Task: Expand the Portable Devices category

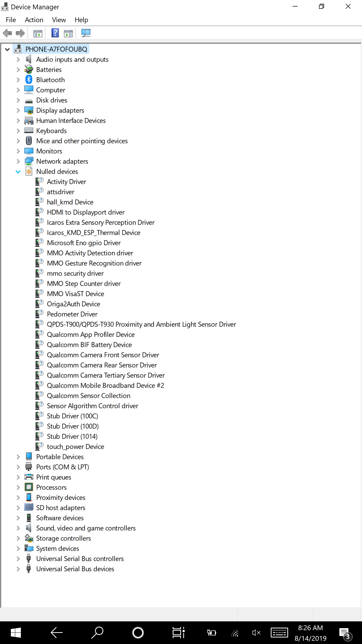Action: pos(18,457)
